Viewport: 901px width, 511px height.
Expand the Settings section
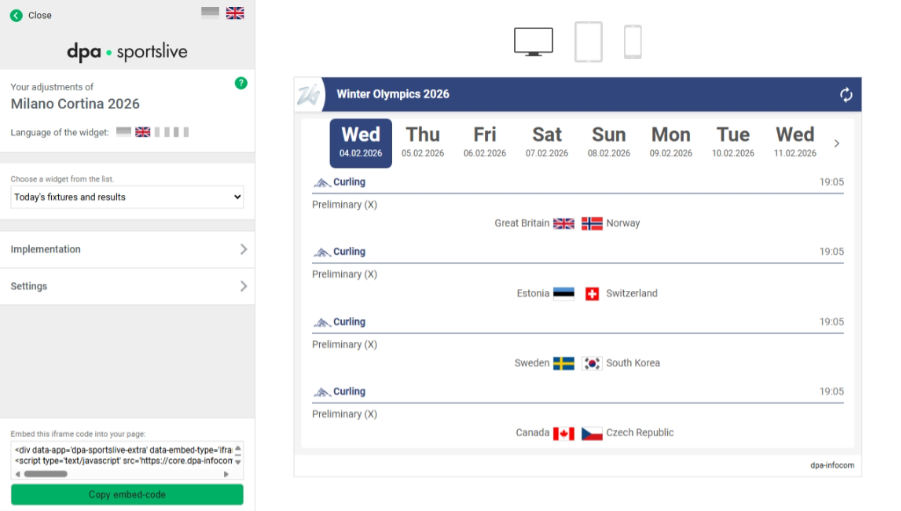tap(127, 286)
